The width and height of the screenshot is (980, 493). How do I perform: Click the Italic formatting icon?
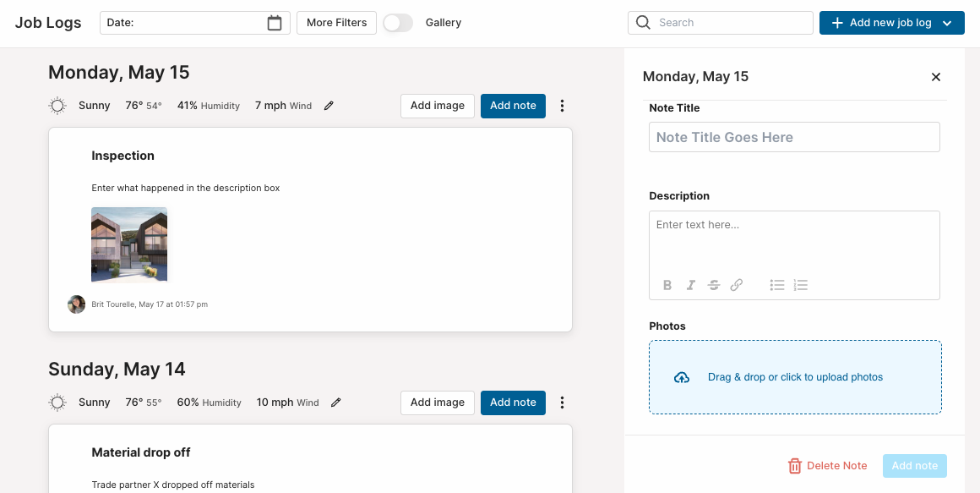click(690, 285)
